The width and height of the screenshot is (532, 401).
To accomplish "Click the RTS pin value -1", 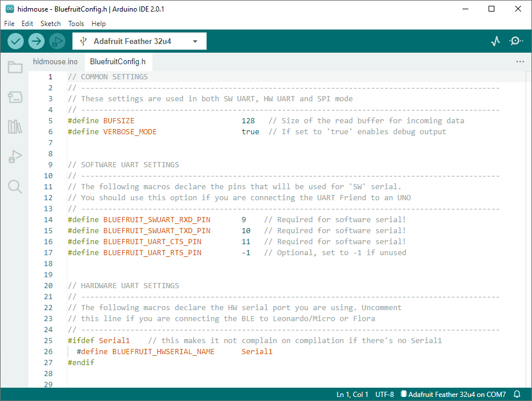I will [x=246, y=253].
